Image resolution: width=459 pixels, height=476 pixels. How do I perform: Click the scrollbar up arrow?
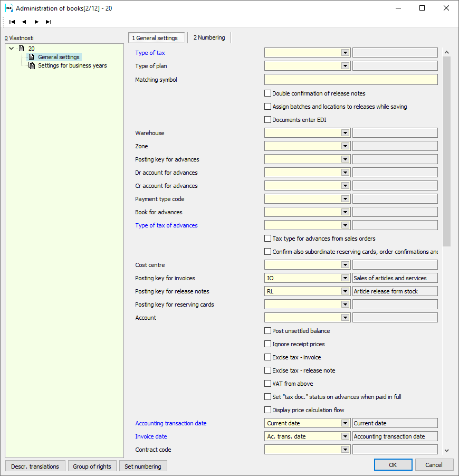446,52
